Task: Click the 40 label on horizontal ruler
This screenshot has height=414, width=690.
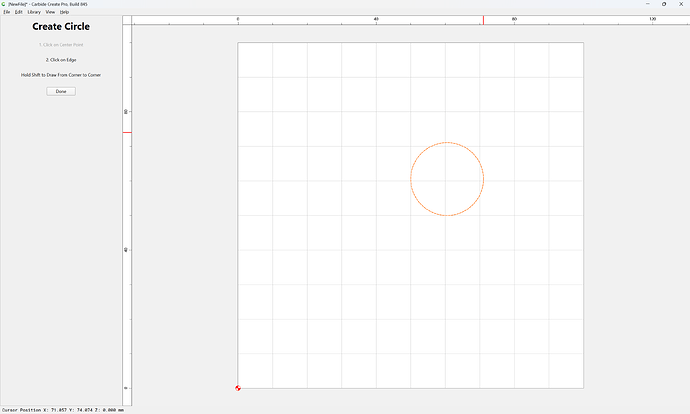Action: pyautogui.click(x=376, y=19)
